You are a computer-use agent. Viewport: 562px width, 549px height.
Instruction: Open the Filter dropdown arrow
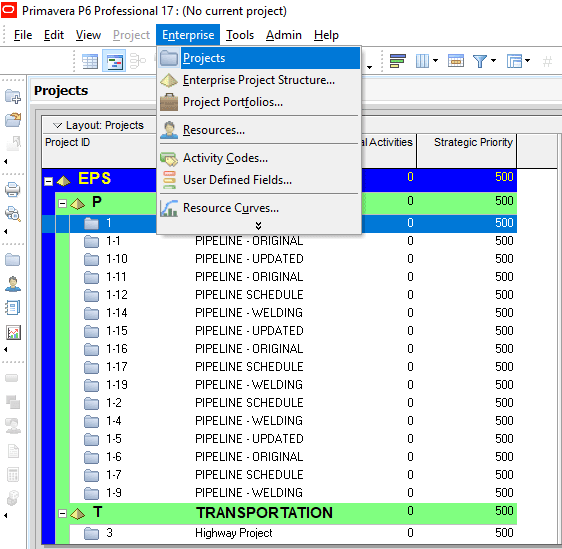pos(494,61)
